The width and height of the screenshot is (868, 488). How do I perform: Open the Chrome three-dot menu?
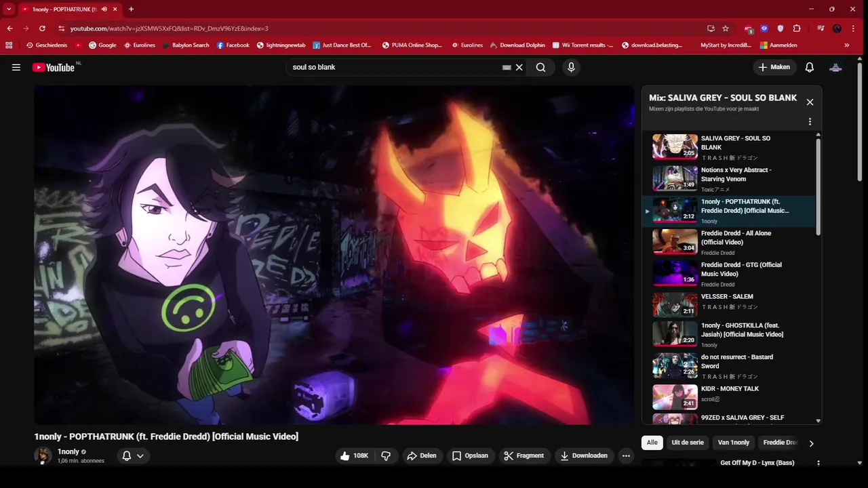pos(854,28)
